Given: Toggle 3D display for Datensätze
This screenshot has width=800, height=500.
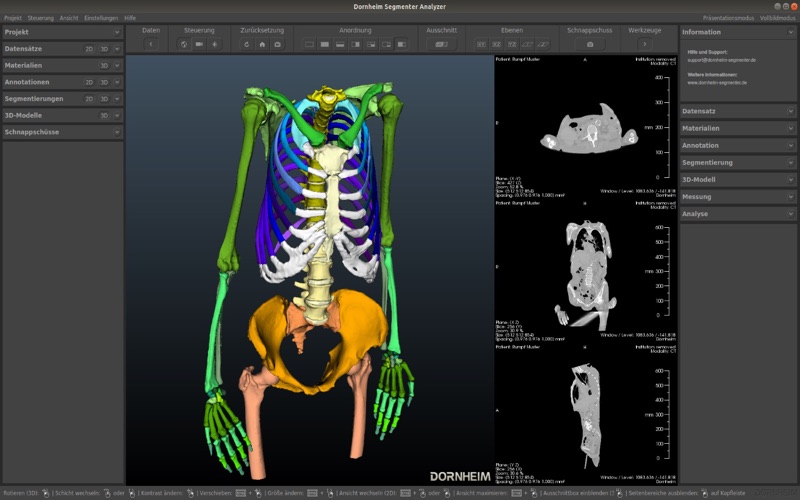Looking at the screenshot, I should (x=104, y=49).
